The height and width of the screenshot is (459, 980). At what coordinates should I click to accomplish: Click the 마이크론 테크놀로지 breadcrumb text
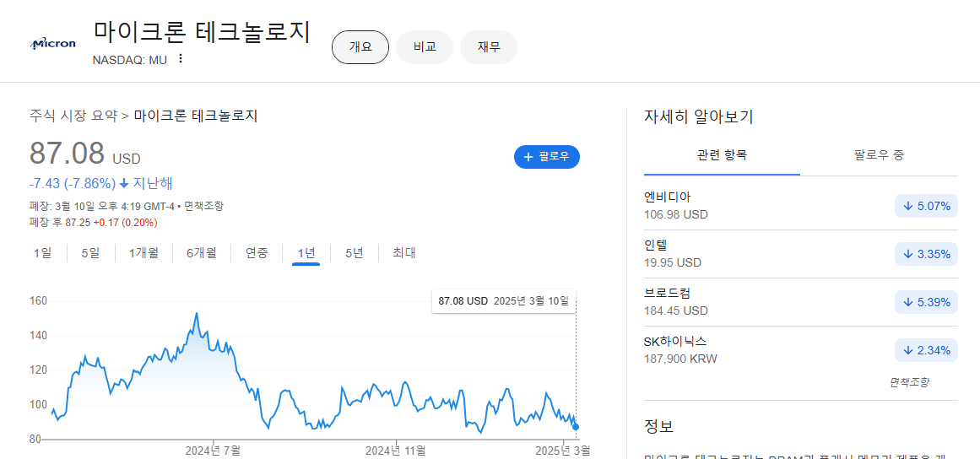[196, 116]
